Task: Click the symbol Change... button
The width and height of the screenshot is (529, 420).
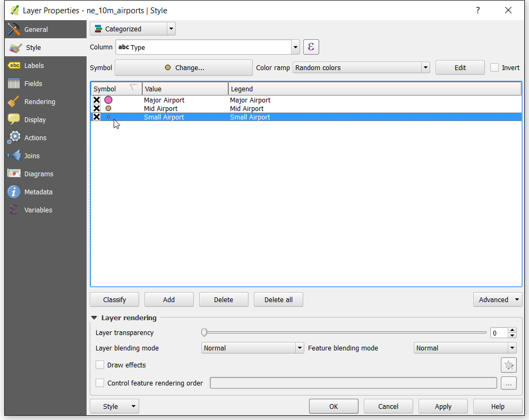Action: 184,67
